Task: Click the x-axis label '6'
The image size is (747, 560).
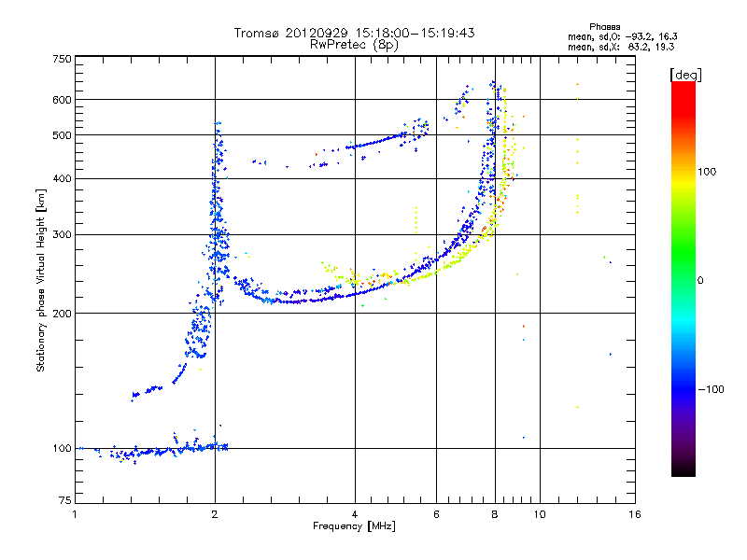Action: pyautogui.click(x=436, y=514)
